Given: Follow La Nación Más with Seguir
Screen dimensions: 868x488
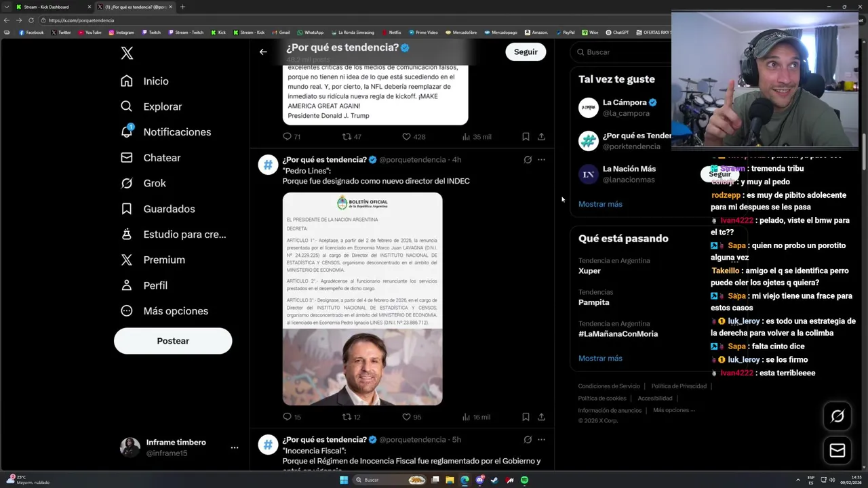Looking at the screenshot, I should point(719,174).
